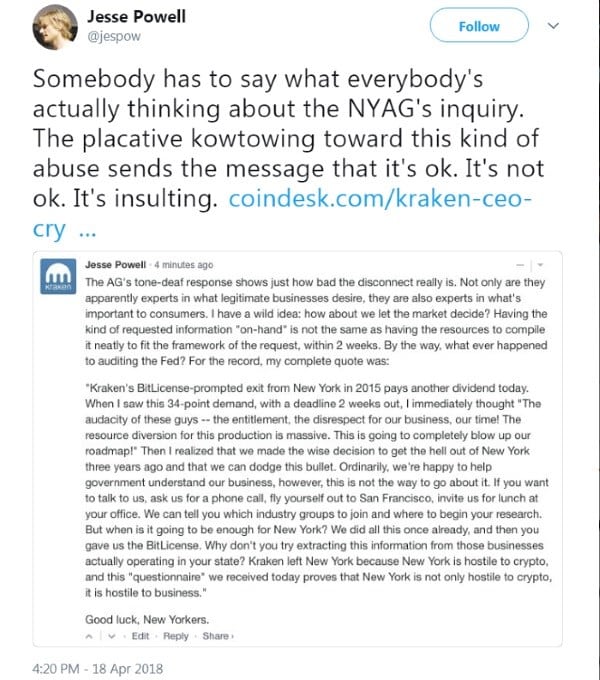Upvote the comment with the up arrow
Screen dimensions: 600x680
pyautogui.click(x=89, y=636)
